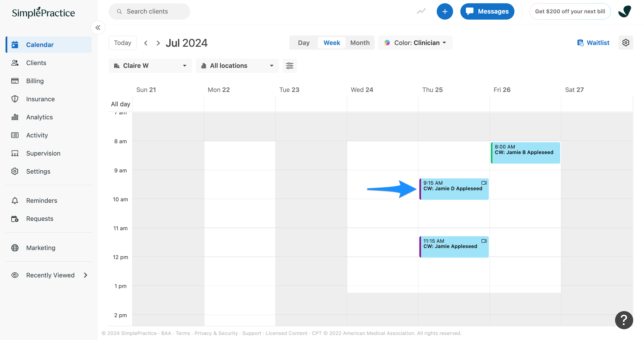Switch to Week view

click(x=332, y=42)
